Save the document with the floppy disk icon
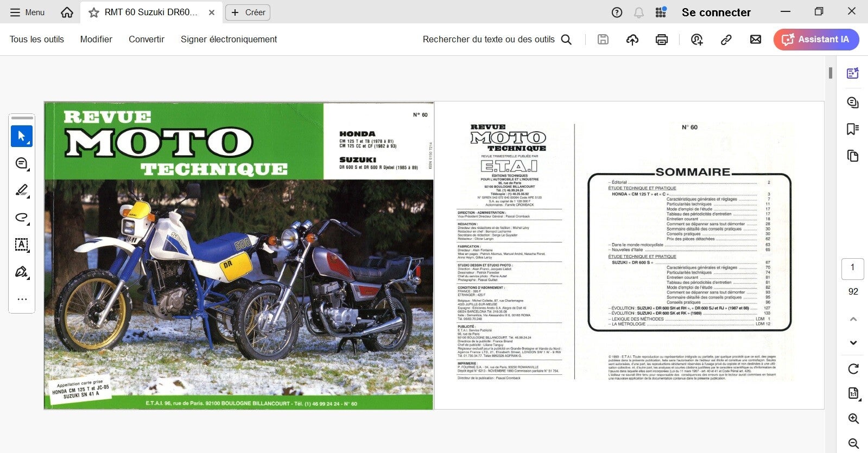Image resolution: width=868 pixels, height=453 pixels. pyautogui.click(x=603, y=39)
